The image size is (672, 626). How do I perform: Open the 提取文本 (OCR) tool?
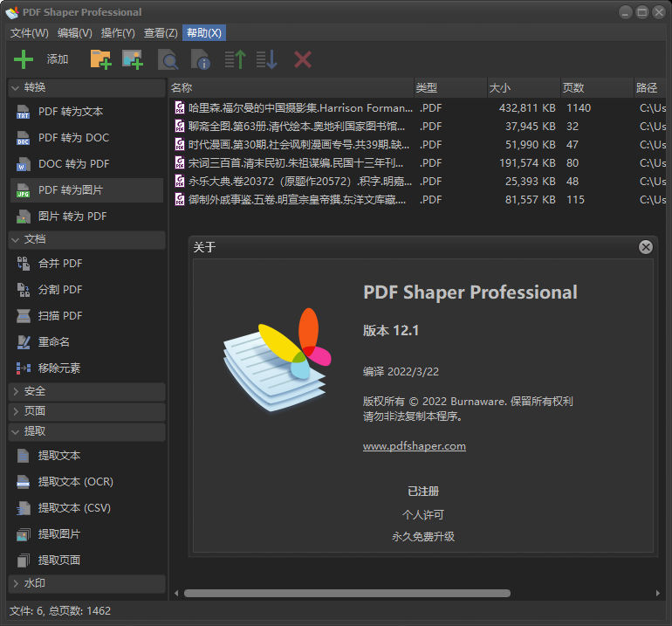86,482
